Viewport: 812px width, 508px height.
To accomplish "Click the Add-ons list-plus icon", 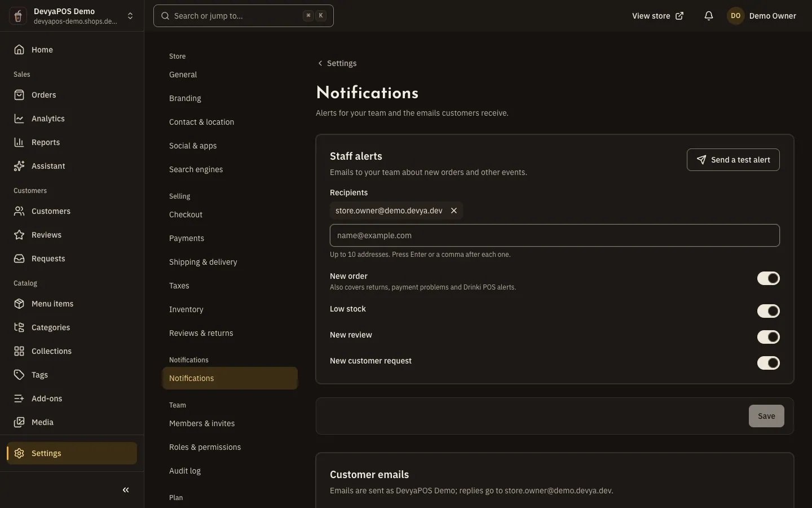I will point(19,398).
